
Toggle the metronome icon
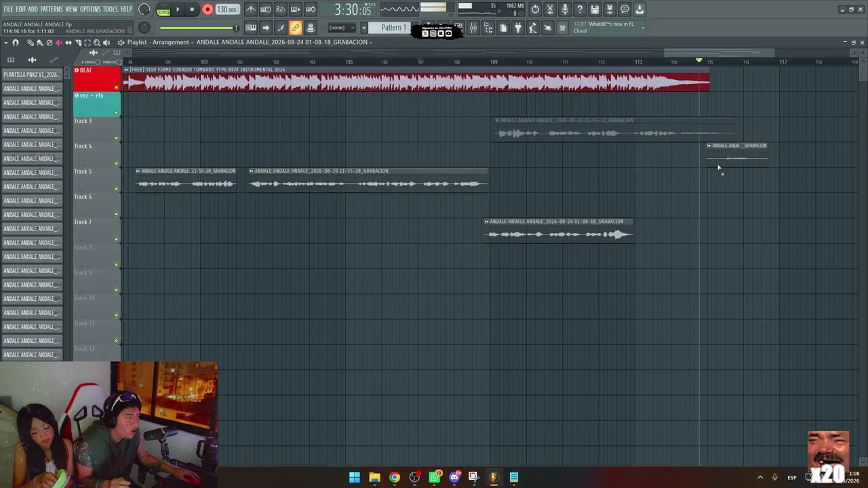(251, 9)
